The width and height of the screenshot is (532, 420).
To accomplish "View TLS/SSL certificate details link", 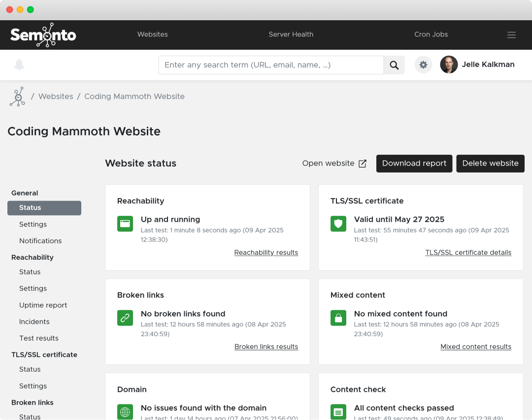I will point(468,252).
